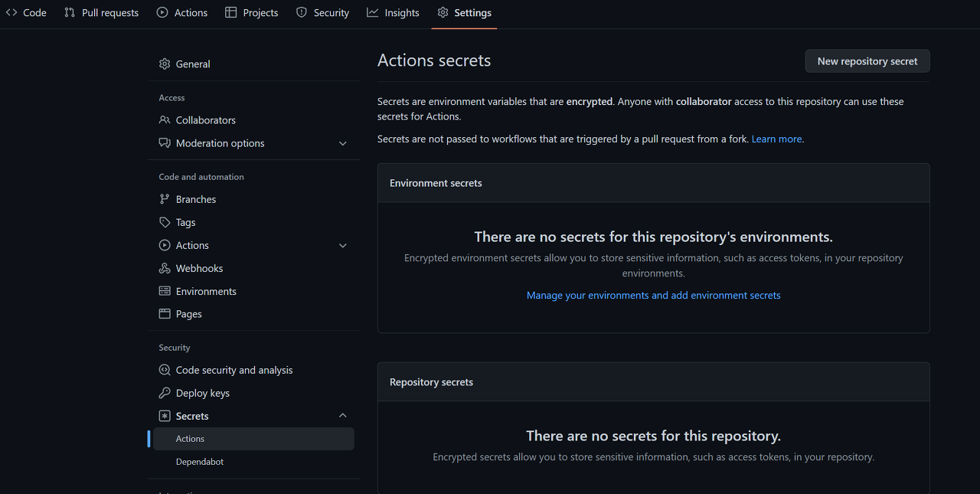Click the Branches git-branch icon
980x494 pixels.
coord(165,199)
